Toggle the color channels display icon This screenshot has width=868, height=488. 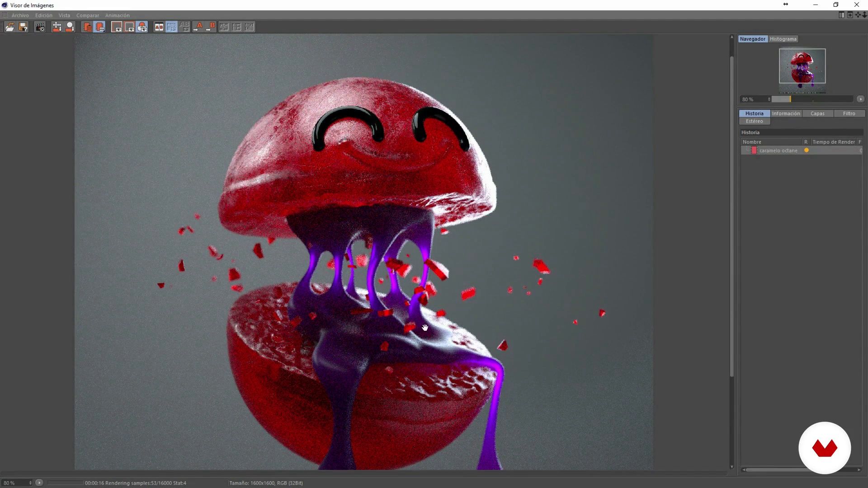[142, 27]
